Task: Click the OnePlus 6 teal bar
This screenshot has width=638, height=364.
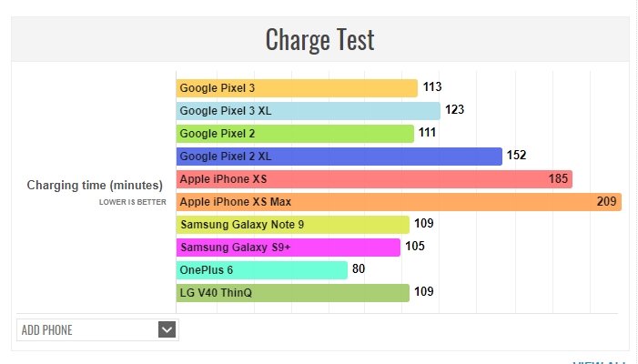Action: pyautogui.click(x=262, y=270)
